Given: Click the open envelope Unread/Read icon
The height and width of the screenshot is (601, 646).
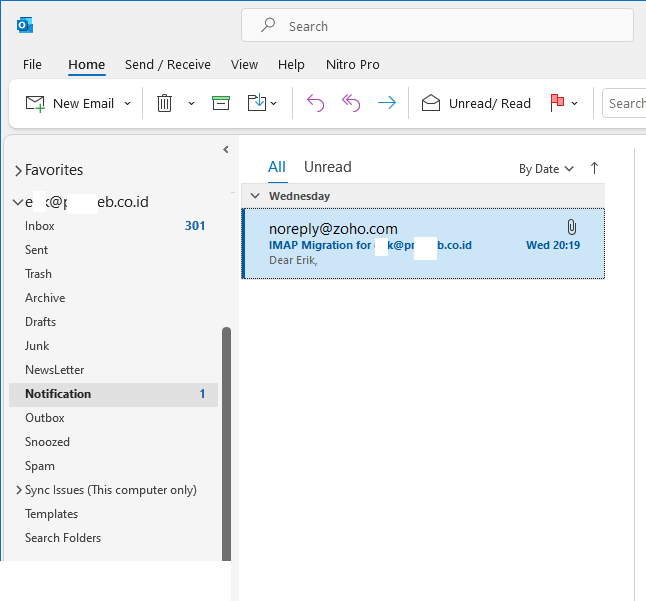Looking at the screenshot, I should pyautogui.click(x=431, y=103).
